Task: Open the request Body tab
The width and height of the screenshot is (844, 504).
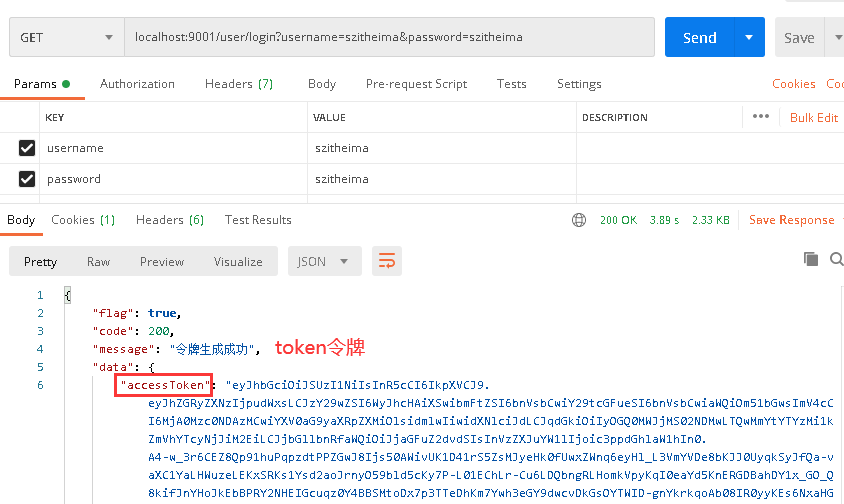Action: click(x=322, y=84)
